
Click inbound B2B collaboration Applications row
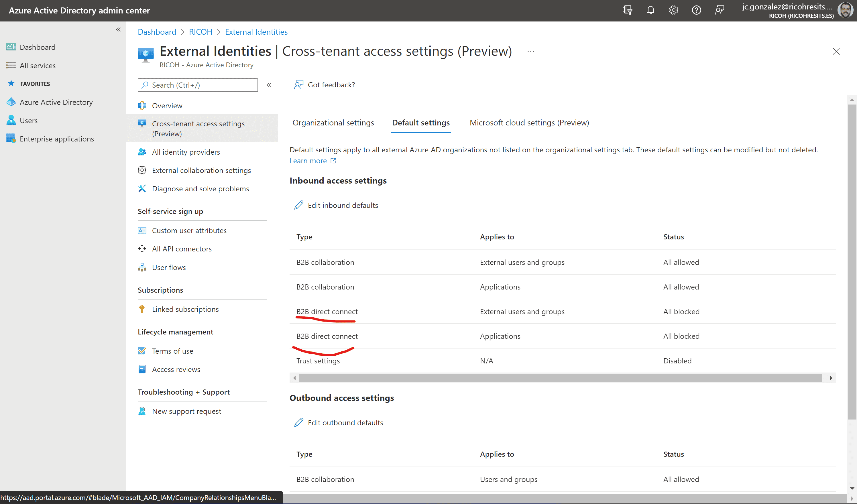pyautogui.click(x=563, y=287)
